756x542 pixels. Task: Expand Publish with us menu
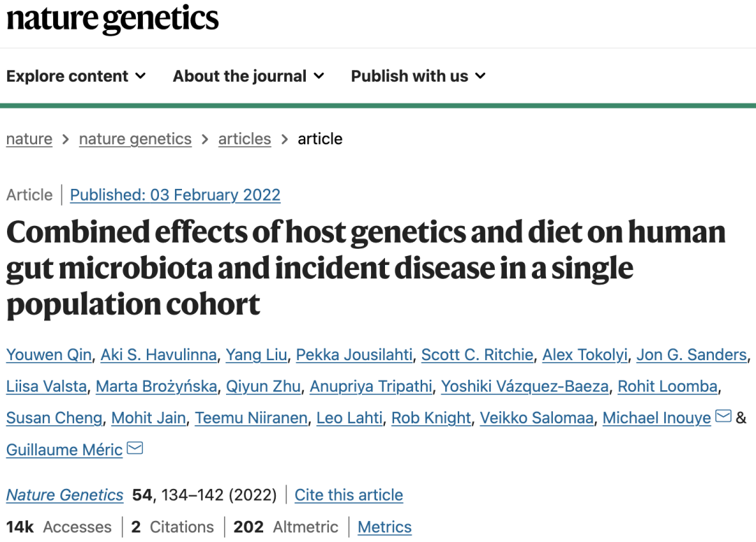pos(418,76)
